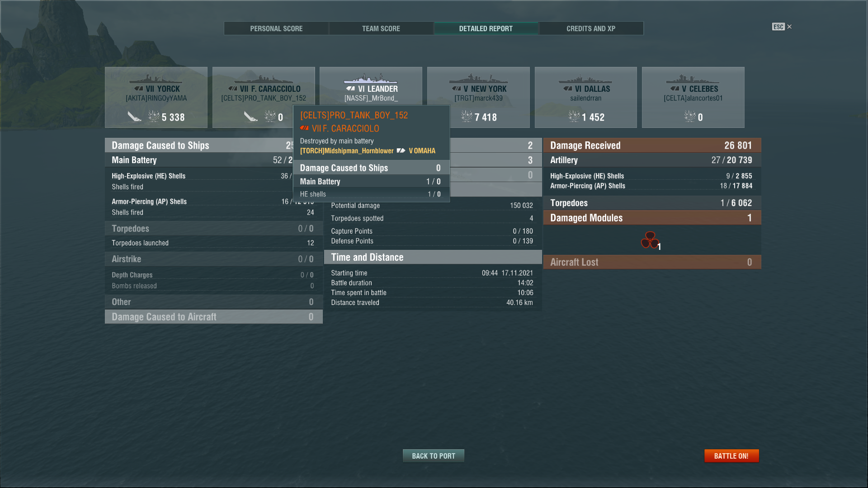Click the sunk ship icon on the Yorck card
This screenshot has height=488, width=868.
coord(134,117)
